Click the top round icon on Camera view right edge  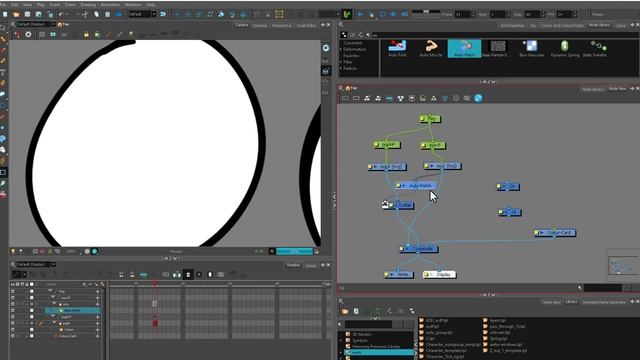326,48
